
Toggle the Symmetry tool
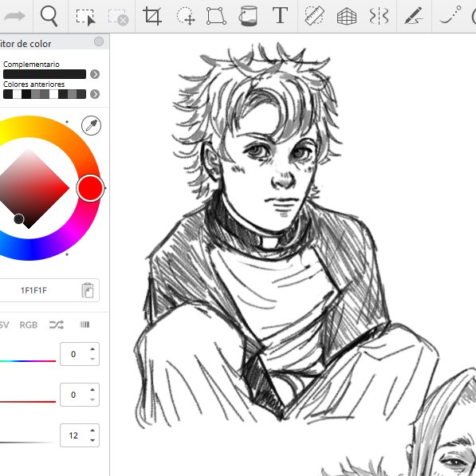pyautogui.click(x=379, y=16)
